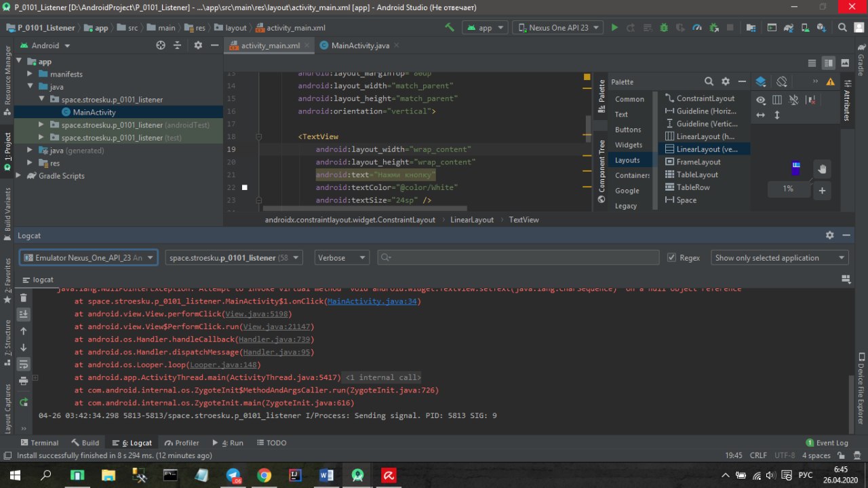Select Buttons category in Palette
This screenshot has width=868, height=488.
pos(628,130)
